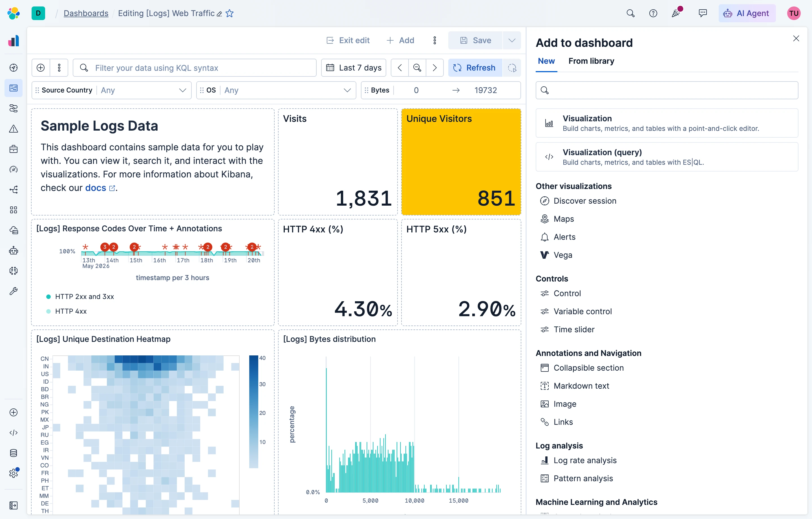The height and width of the screenshot is (519, 812).
Task: Open the gauge speedometer icon in sidebar
Action: pos(14,170)
